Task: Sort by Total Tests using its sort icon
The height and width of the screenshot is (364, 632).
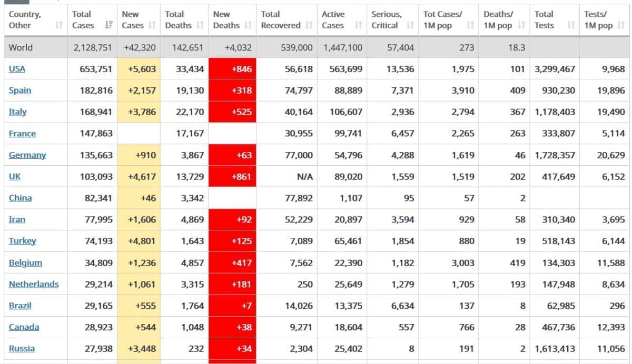Action: 571,25
